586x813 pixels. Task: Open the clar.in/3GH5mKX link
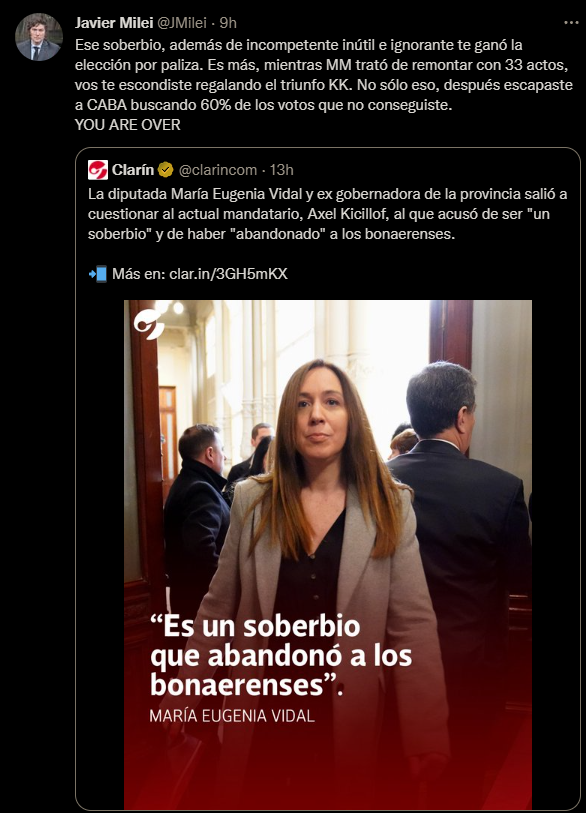click(x=228, y=274)
